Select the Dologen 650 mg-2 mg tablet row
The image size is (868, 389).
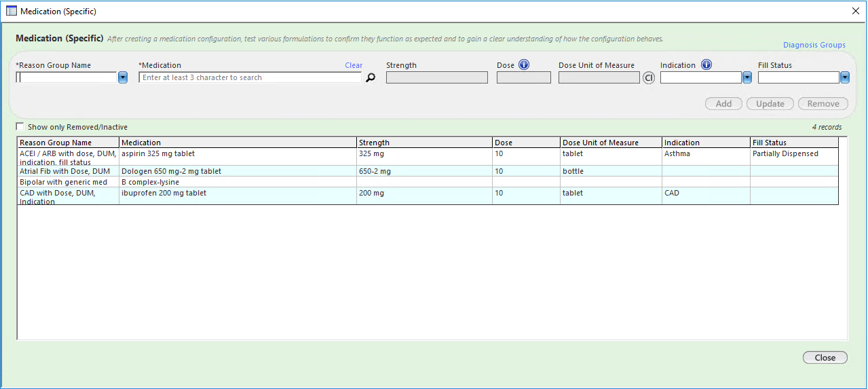(428, 171)
